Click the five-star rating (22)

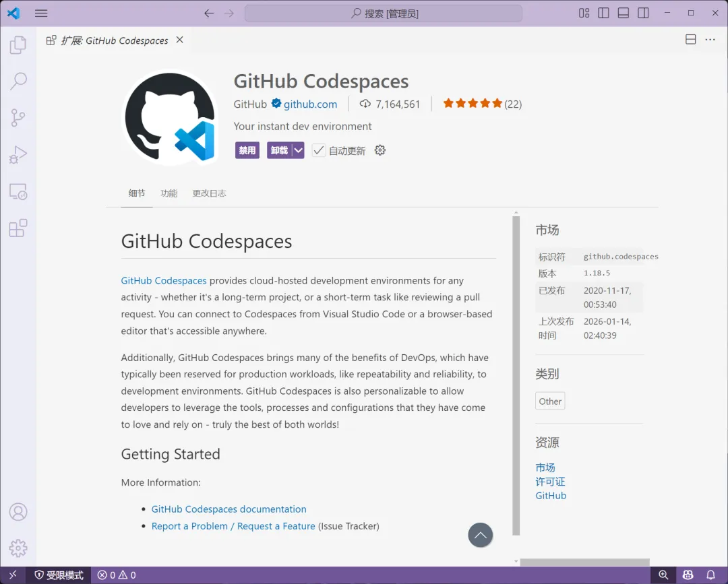click(483, 104)
